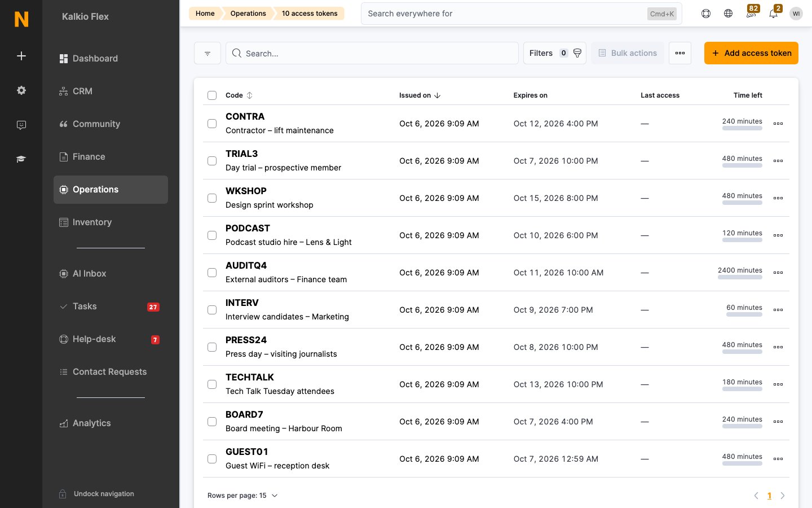Screen dimensions: 812x508
Task: Open row actions menu for BOARD7
Action: 778,422
